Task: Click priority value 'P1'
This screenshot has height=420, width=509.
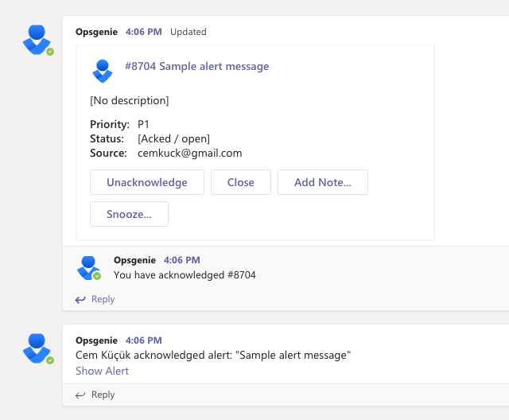Action: coord(143,124)
